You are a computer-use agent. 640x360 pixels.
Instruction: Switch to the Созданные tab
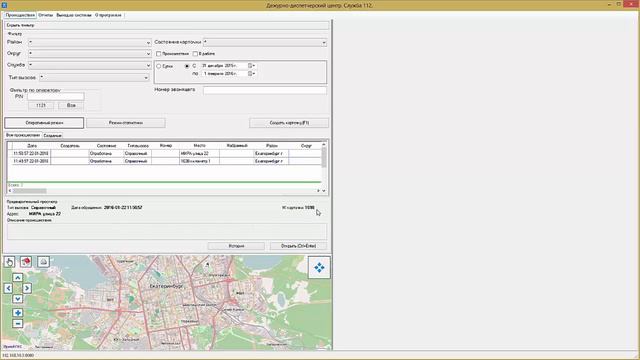click(x=52, y=136)
